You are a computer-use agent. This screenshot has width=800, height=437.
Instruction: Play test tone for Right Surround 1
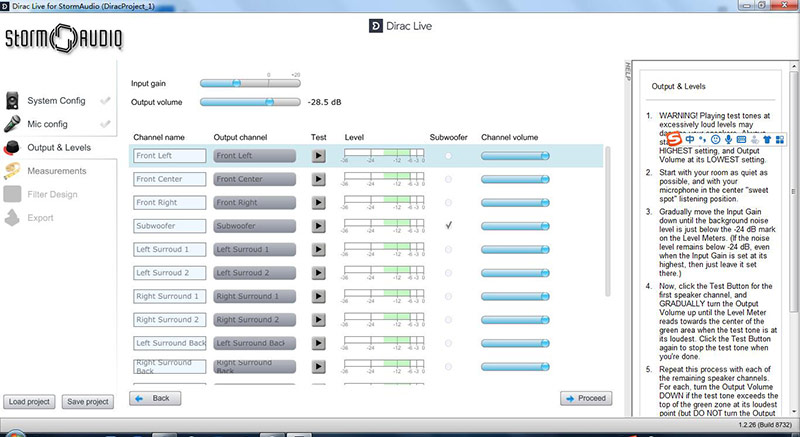pyautogui.click(x=318, y=296)
